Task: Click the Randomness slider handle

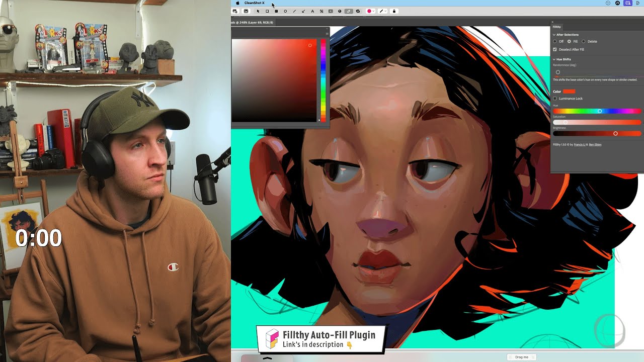Action: click(558, 72)
